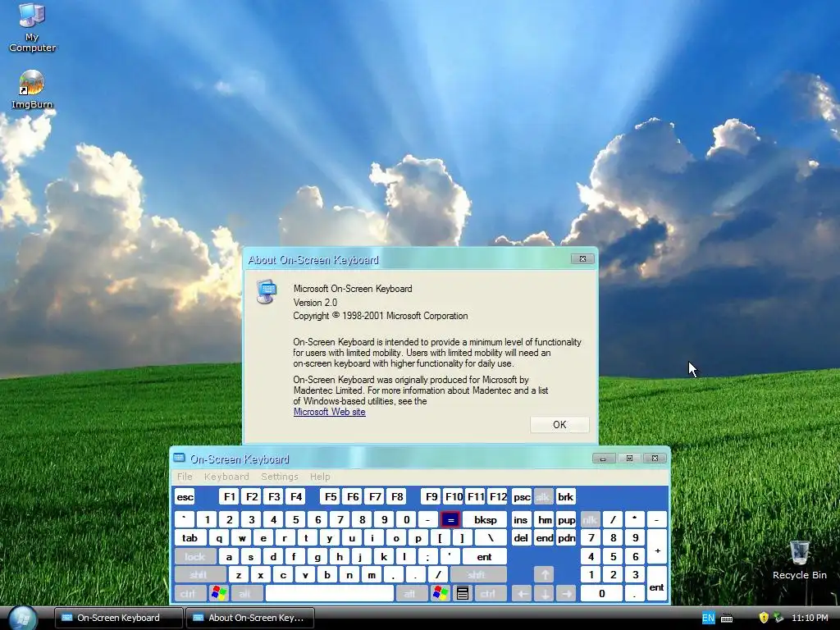The width and height of the screenshot is (840, 630).
Task: Open the File menu
Action: pyautogui.click(x=185, y=477)
